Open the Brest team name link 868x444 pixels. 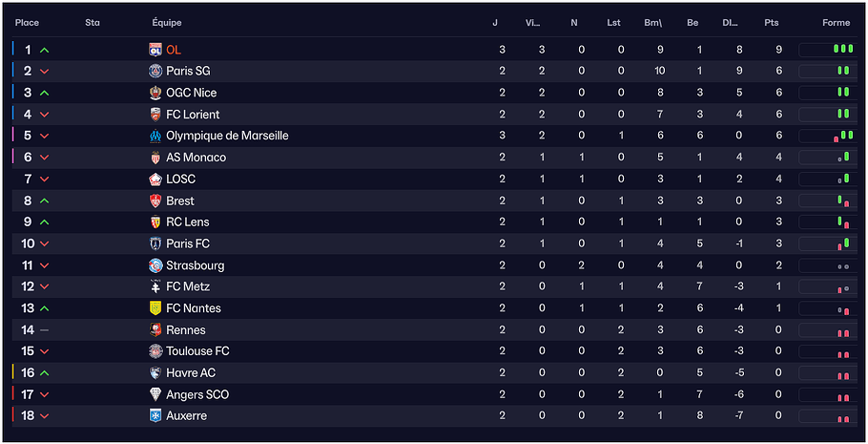(179, 201)
